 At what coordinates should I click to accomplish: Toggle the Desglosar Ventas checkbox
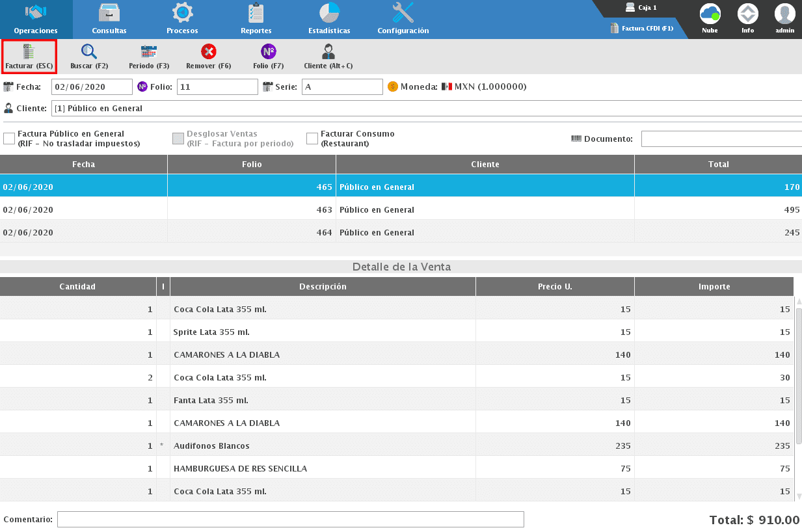pos(178,139)
